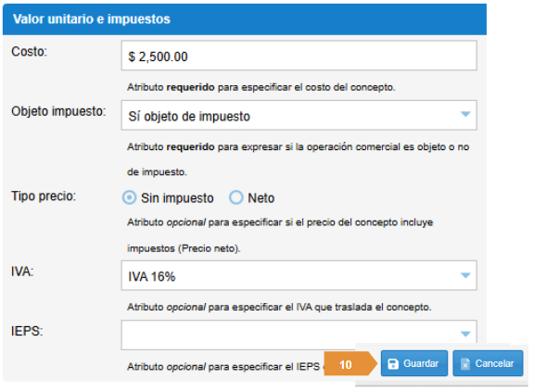Click the Sin impuesto option text

point(177,198)
